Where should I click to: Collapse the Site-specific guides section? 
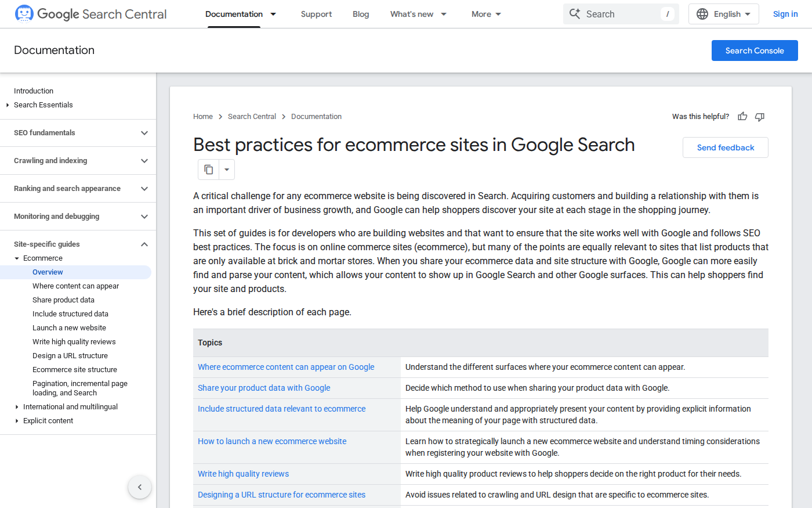point(144,244)
